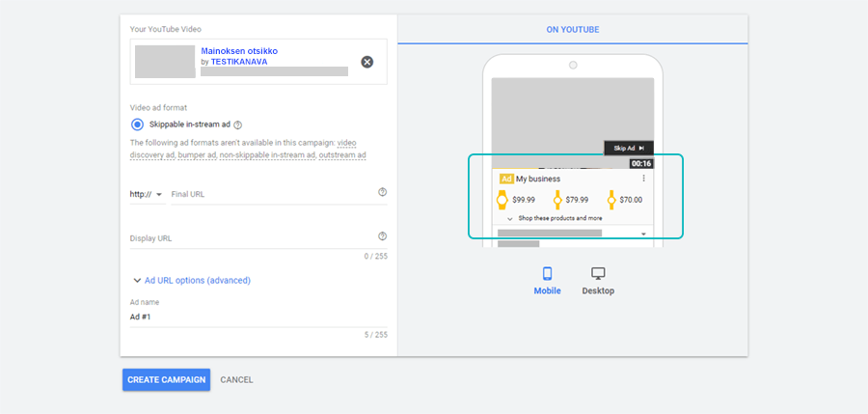Click the My business text in the preview
The height and width of the screenshot is (414, 868).
click(x=538, y=179)
